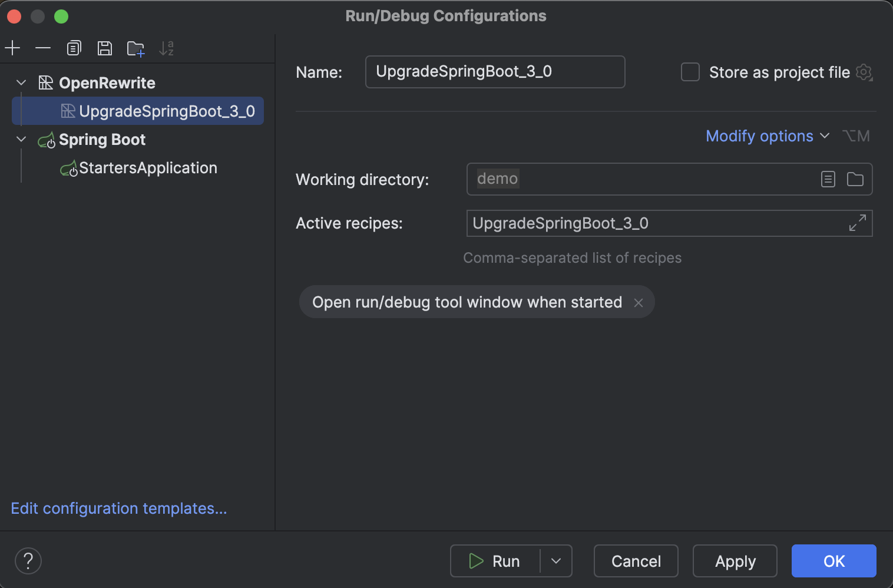
Task: Open the Run button dropdown arrow
Action: [x=555, y=561]
